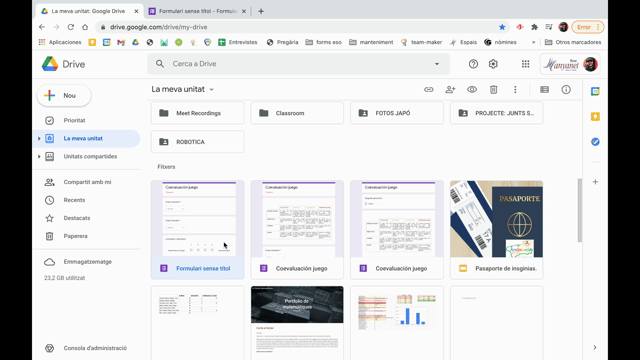
Task: Click the Share person-add icon
Action: pos(450,89)
